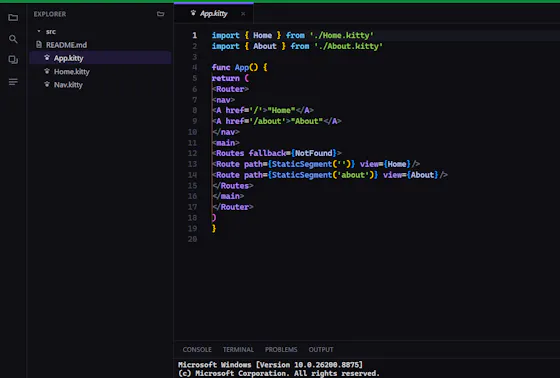Image resolution: width=560 pixels, height=378 pixels.
Task: Click the 'return' keyword on line 5
Action: coord(225,78)
